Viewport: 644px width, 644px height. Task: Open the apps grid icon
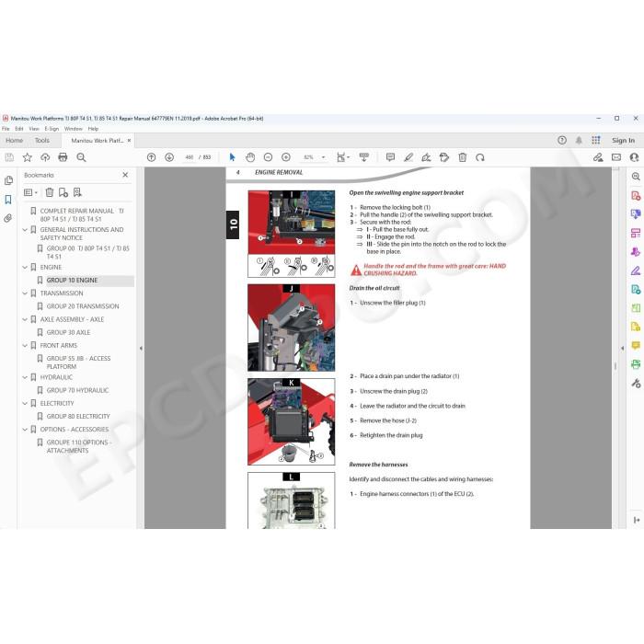(596, 141)
